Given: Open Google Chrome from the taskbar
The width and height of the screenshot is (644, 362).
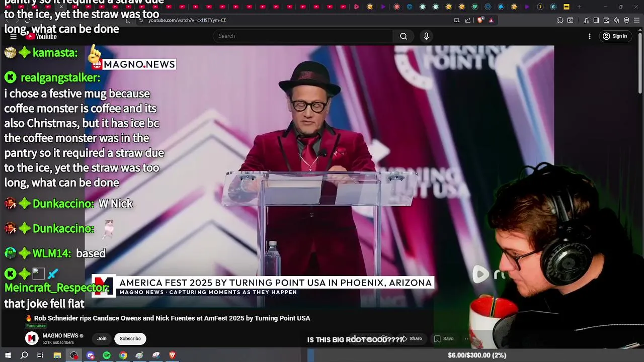Looking at the screenshot, I should click(x=123, y=355).
